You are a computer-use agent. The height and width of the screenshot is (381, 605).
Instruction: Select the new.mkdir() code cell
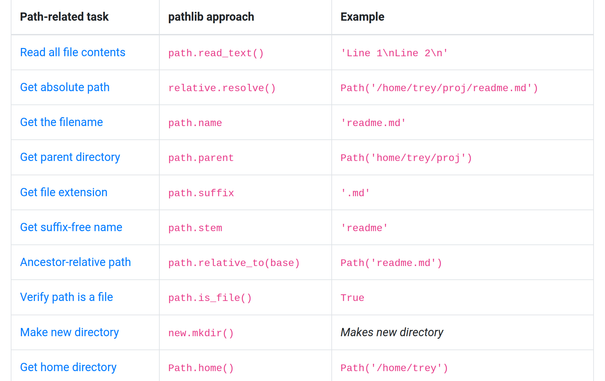[201, 333]
